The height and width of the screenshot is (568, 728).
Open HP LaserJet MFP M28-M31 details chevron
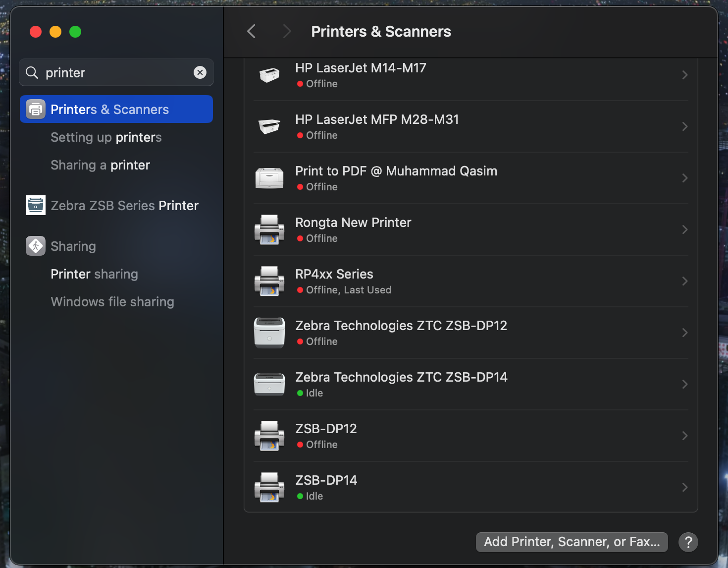tap(685, 126)
